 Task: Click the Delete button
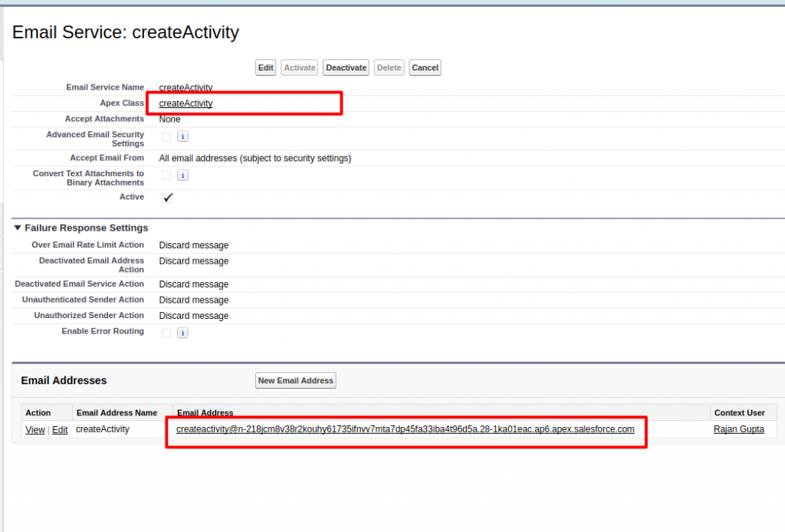389,67
